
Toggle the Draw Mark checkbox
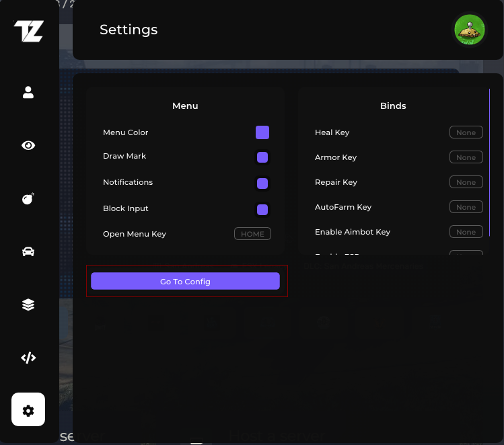pyautogui.click(x=262, y=157)
